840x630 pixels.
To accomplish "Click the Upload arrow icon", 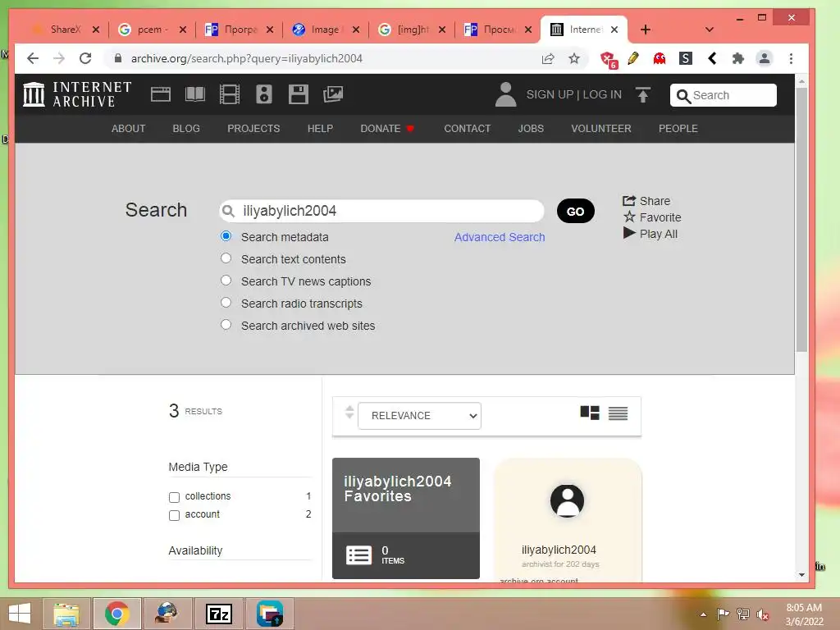I will [643, 95].
